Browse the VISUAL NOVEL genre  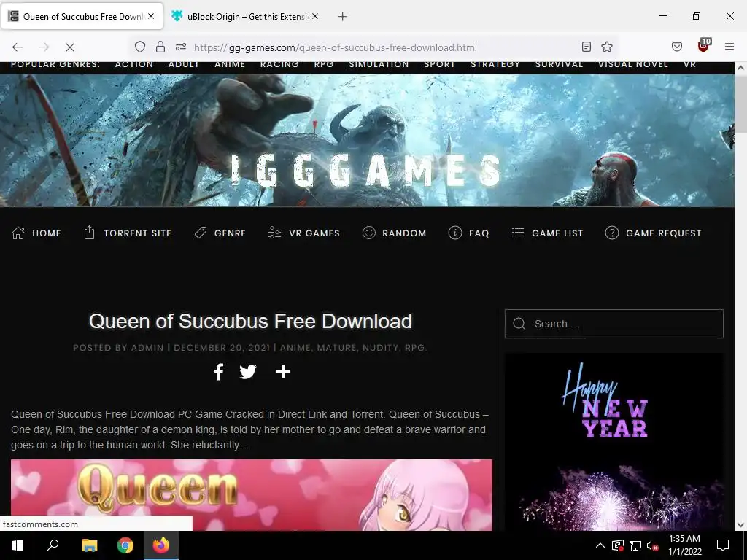tap(632, 64)
